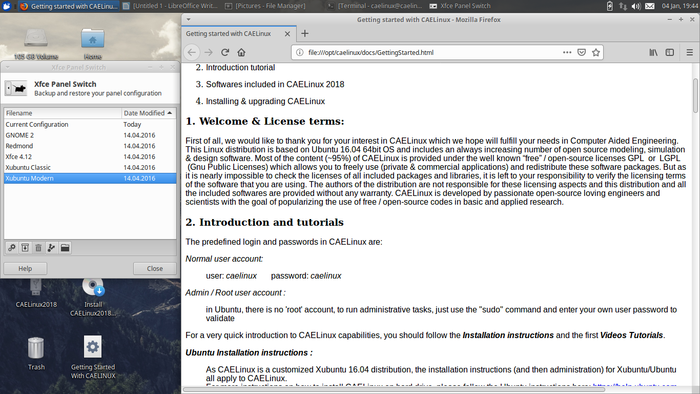This screenshot has width=700, height=394.
Task: Open the Firefox Library icon
Action: tap(653, 52)
